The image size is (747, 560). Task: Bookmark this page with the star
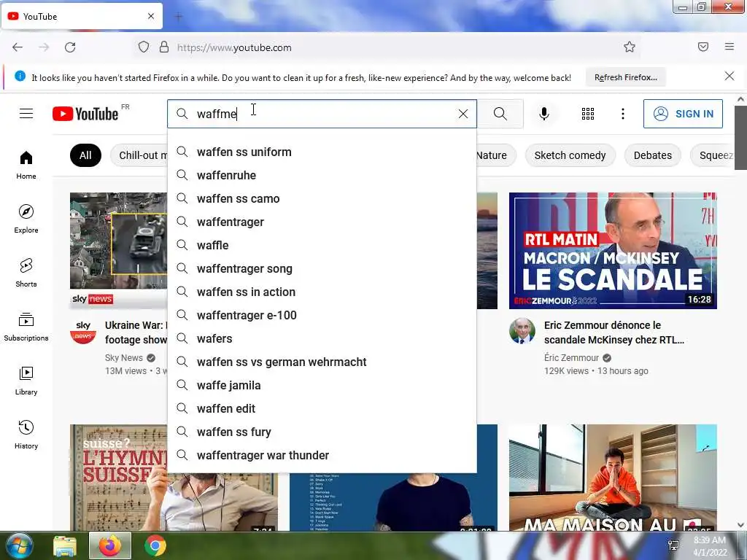(630, 47)
